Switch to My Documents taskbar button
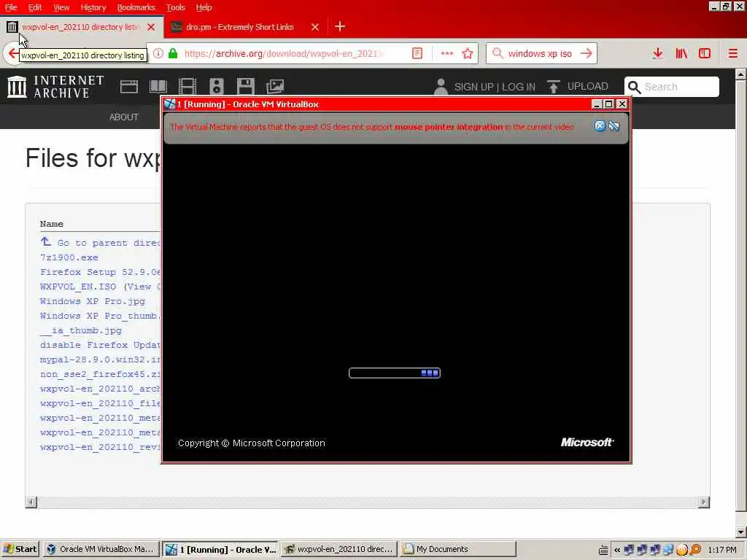The width and height of the screenshot is (747, 560). click(458, 549)
